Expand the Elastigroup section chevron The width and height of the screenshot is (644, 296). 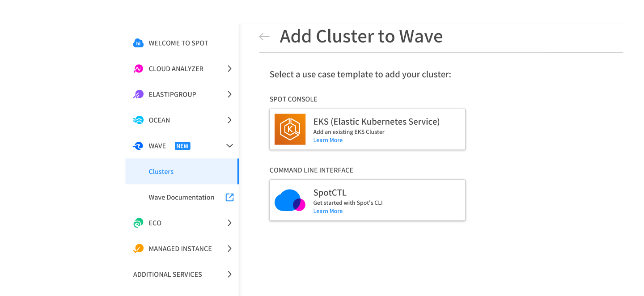[x=229, y=94]
